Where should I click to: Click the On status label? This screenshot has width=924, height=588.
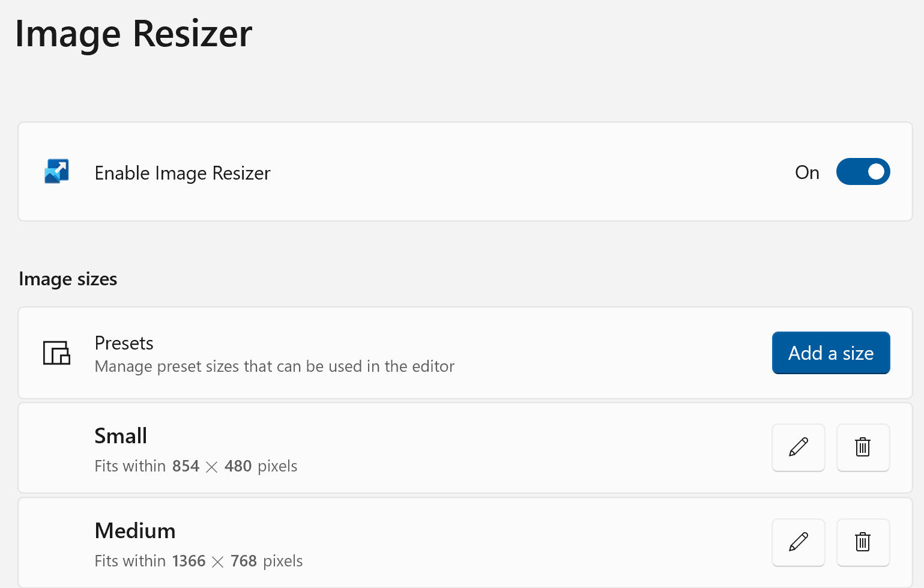point(807,173)
